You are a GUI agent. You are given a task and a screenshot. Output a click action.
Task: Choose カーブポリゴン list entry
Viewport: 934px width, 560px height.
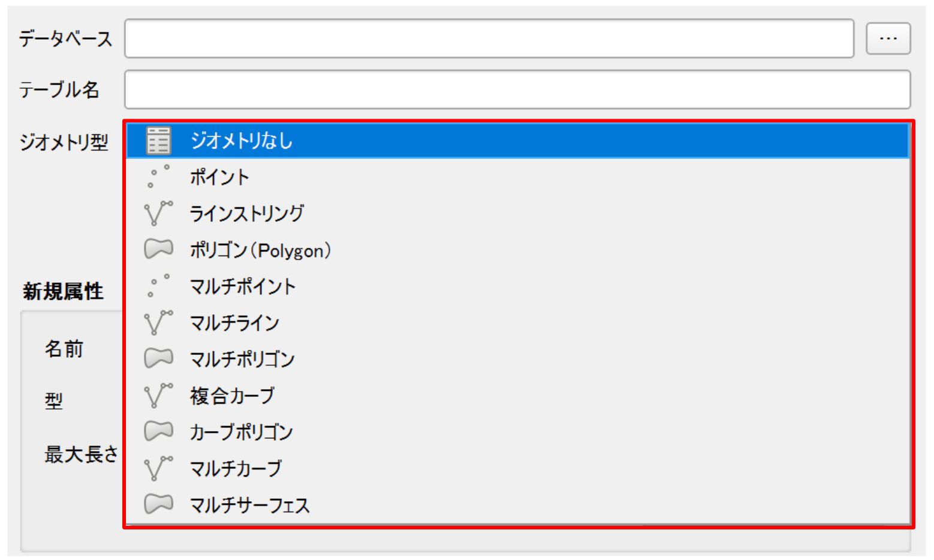coord(518,432)
